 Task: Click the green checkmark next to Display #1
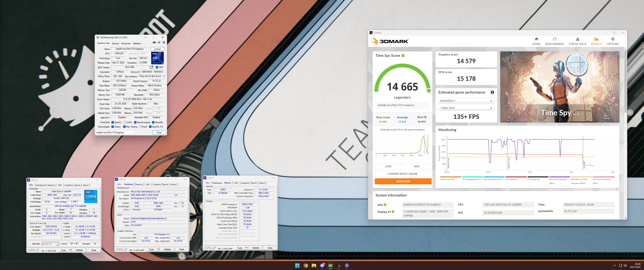point(393,212)
